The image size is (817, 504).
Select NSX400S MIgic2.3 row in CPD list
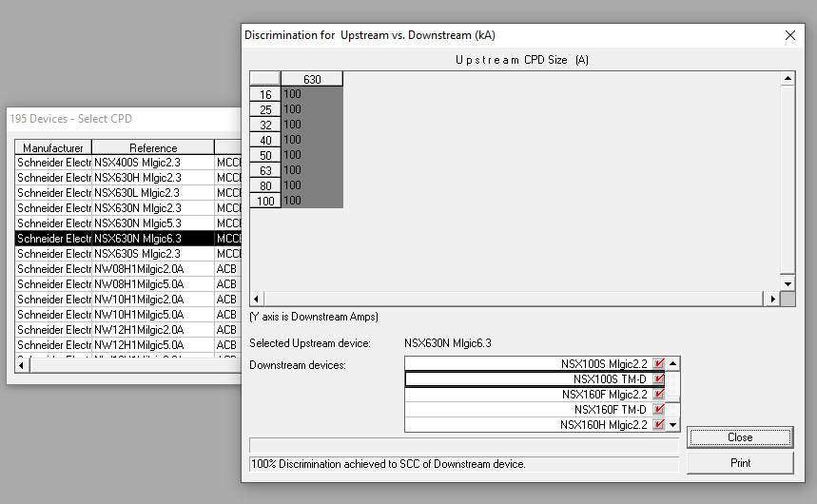[128, 163]
